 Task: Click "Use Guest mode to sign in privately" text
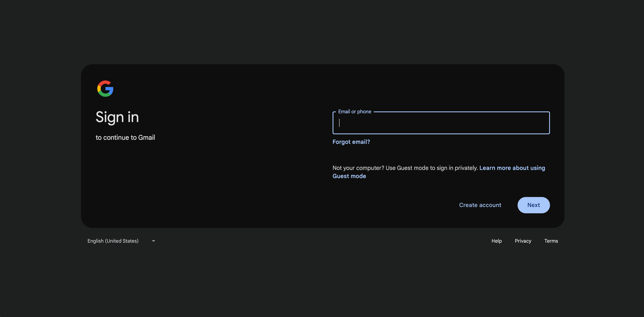point(432,168)
